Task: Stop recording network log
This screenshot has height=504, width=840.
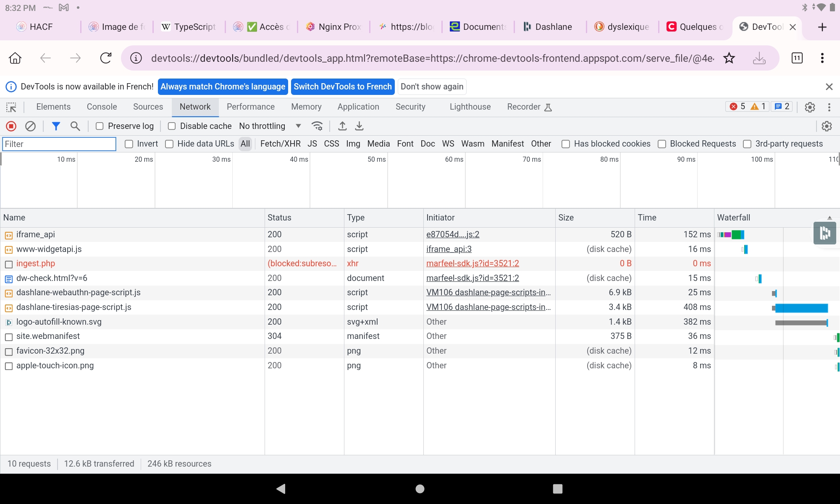Action: (x=11, y=126)
